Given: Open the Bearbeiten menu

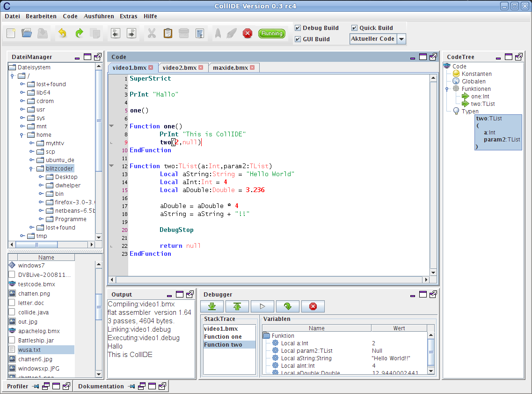Looking at the screenshot, I should (41, 16).
